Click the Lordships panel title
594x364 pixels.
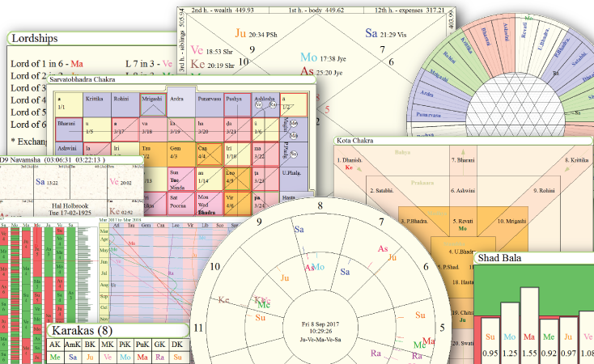[35, 38]
